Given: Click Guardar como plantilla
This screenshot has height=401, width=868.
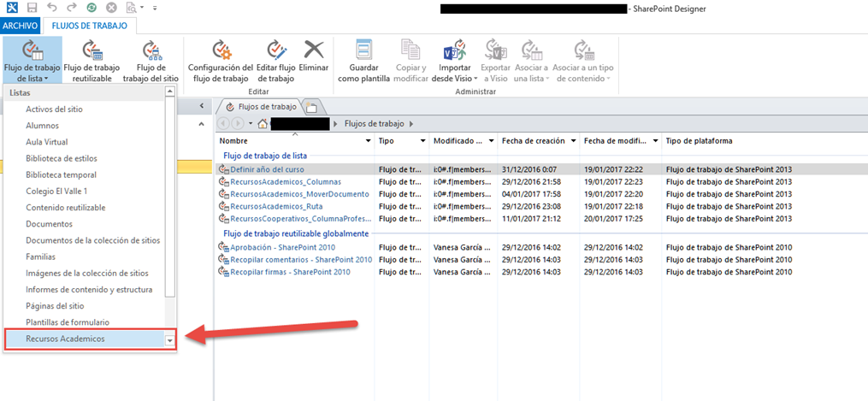Looking at the screenshot, I should 363,61.
